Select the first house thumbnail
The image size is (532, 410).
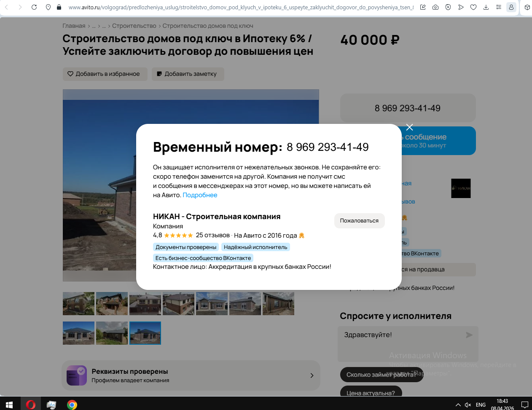click(x=78, y=303)
